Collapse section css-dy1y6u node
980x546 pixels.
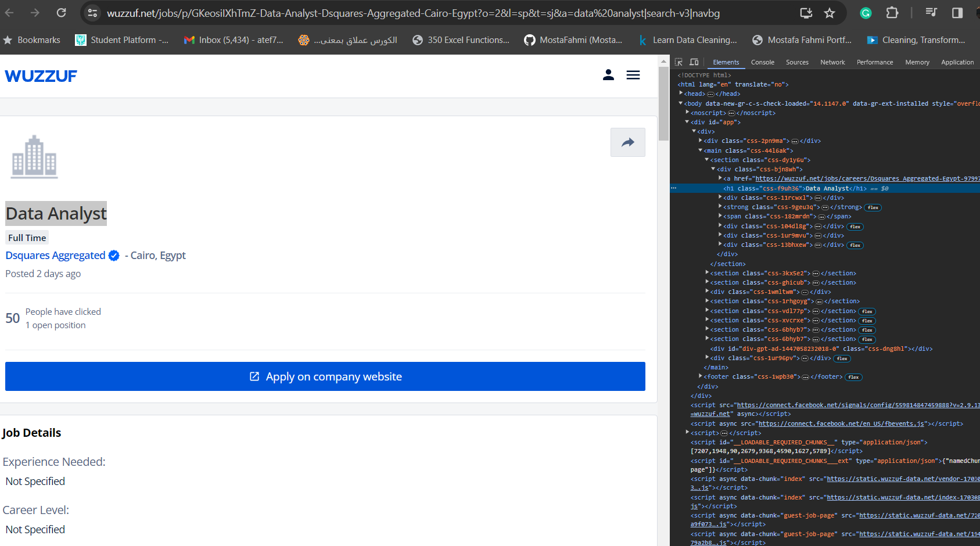tap(707, 160)
